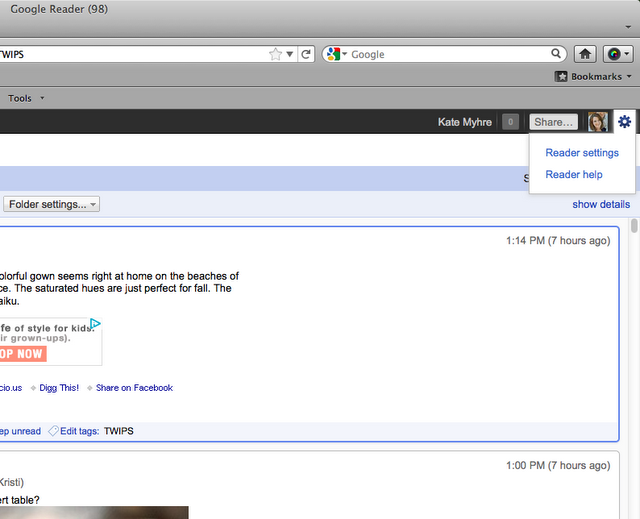This screenshot has height=519, width=640.
Task: Choose Reader help menu entry
Action: coord(574,174)
